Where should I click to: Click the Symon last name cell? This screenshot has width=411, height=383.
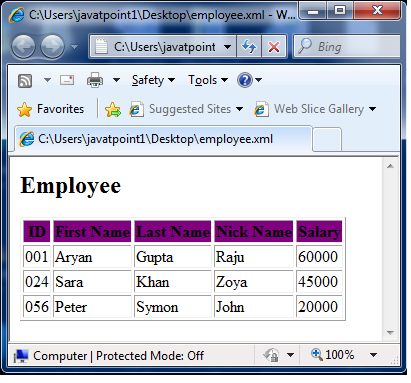173,307
